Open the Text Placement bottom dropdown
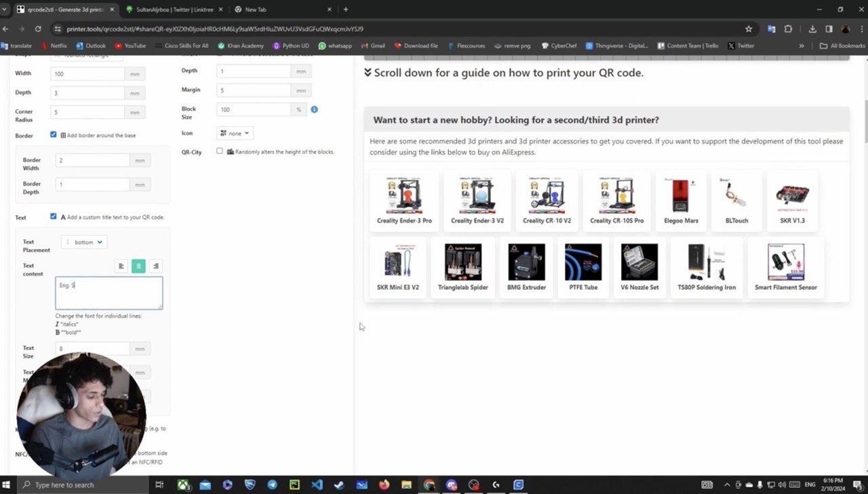Screen dimensions: 868x494 tap(84, 242)
